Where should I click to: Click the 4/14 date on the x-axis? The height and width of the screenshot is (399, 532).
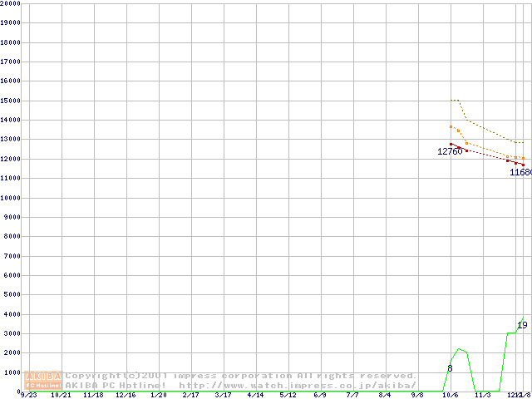[254, 395]
